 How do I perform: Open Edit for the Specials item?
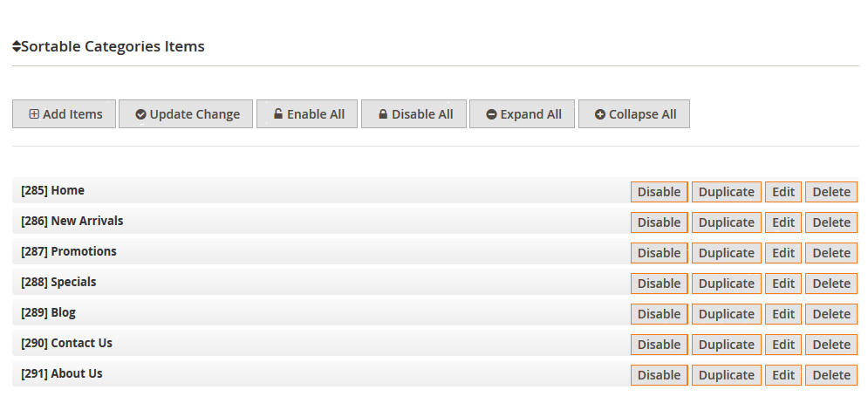point(783,284)
